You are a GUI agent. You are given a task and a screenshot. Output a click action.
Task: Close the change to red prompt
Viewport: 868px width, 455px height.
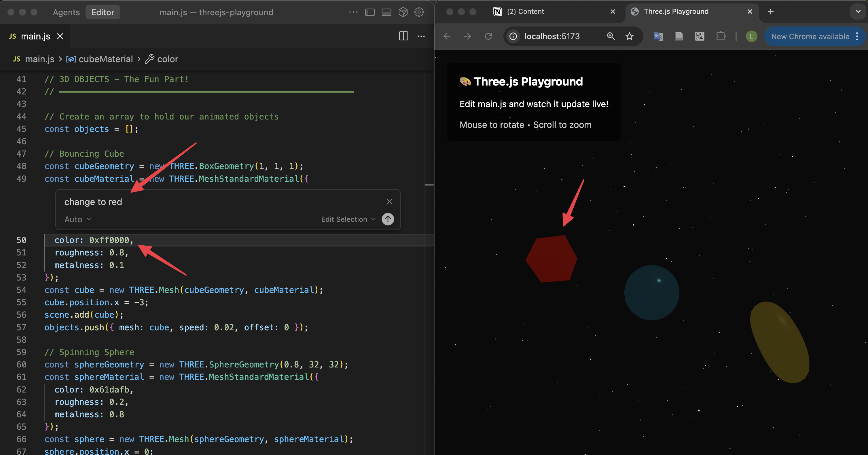(x=389, y=202)
